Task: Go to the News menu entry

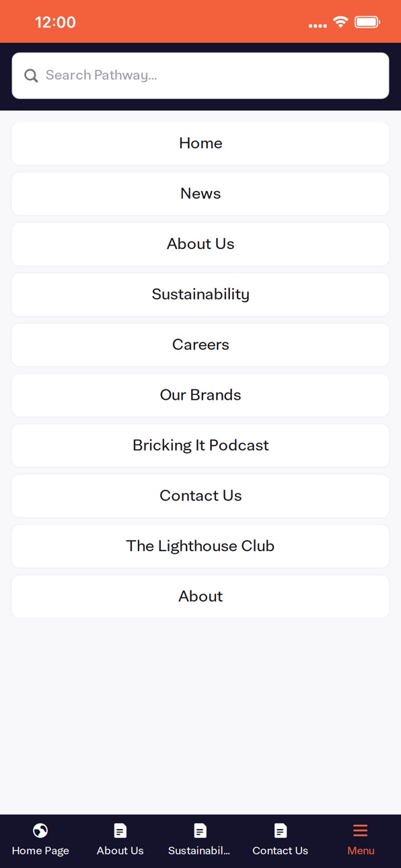Action: coord(200,194)
